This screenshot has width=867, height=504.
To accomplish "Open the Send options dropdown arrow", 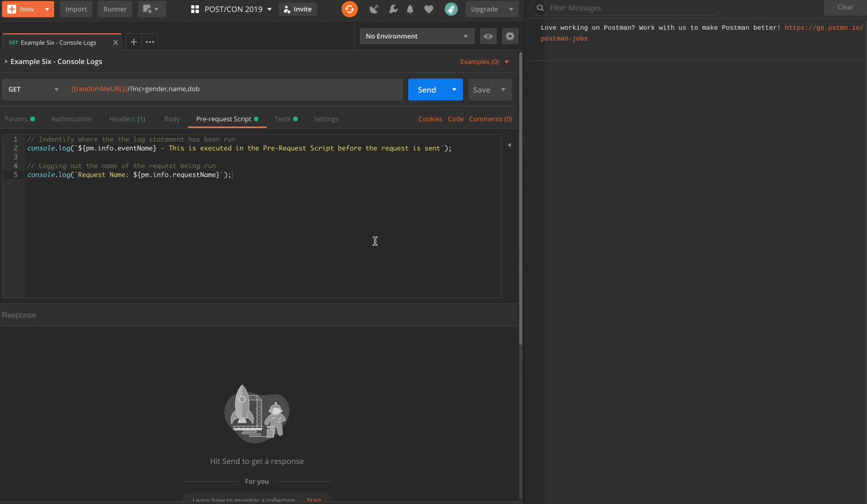I will (454, 90).
